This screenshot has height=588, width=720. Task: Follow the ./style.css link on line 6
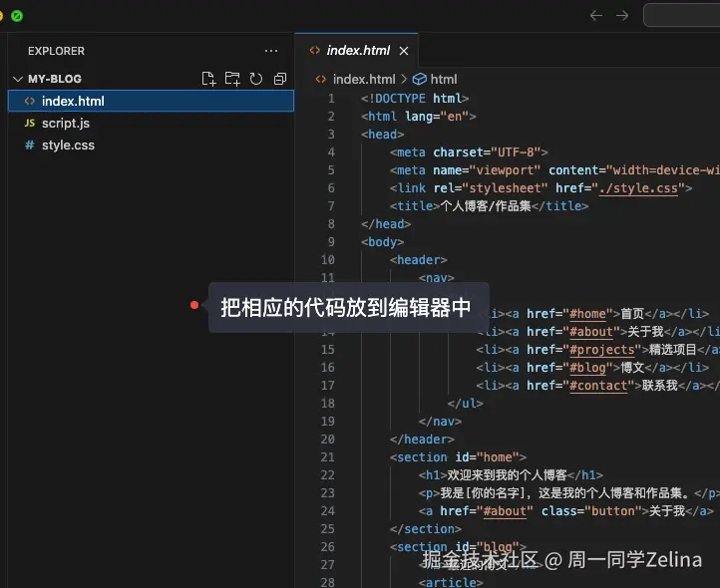coord(638,188)
